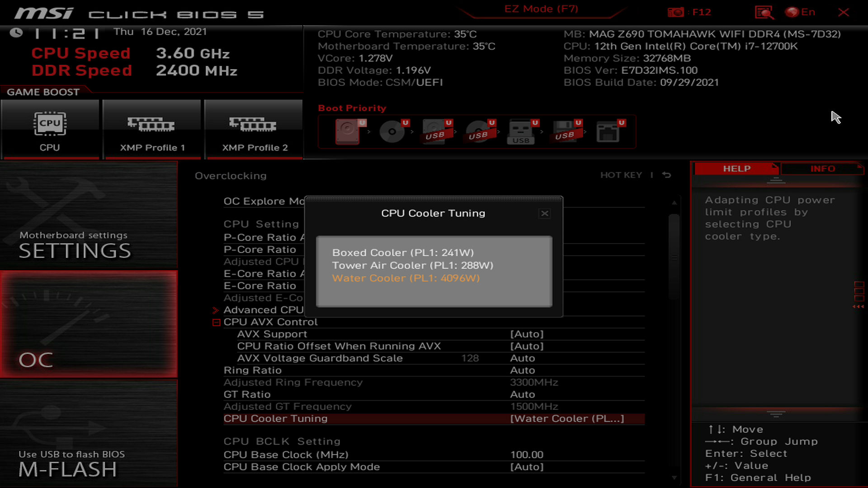Switch to INFO tab in help panel

click(x=823, y=169)
